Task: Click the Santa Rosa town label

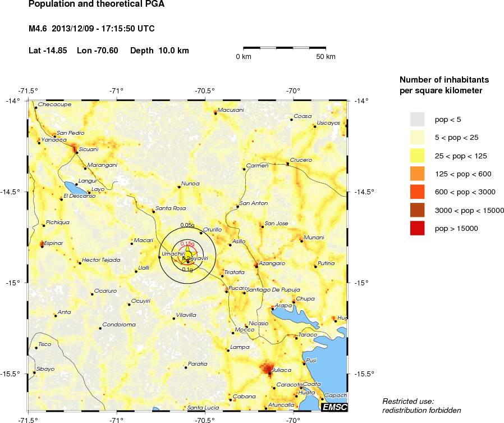Action: pyautogui.click(x=171, y=208)
